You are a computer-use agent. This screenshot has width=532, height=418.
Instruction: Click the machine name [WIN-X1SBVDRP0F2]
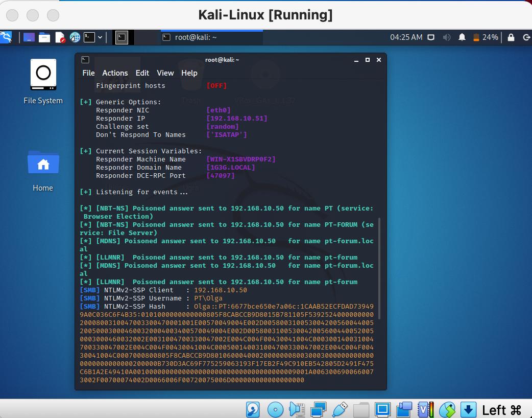pos(241,159)
